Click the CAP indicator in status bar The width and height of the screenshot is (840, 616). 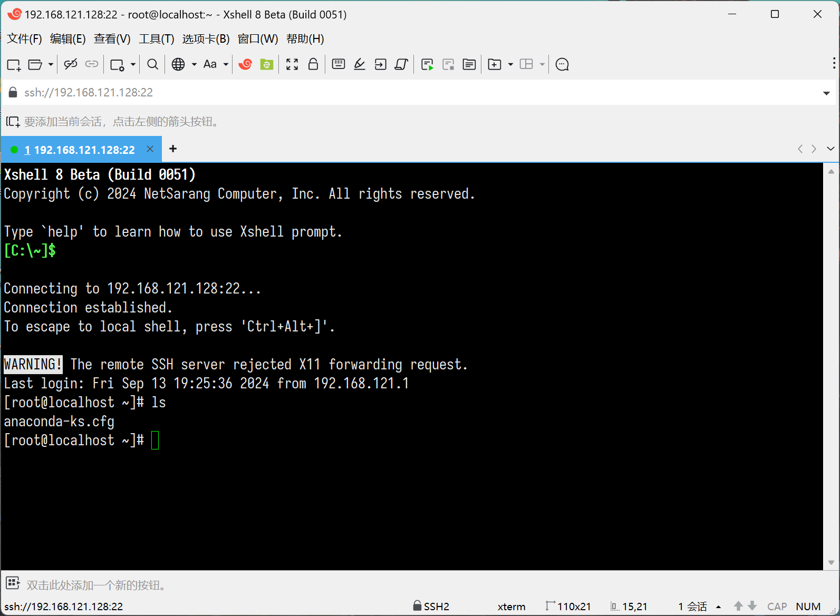[x=777, y=607]
